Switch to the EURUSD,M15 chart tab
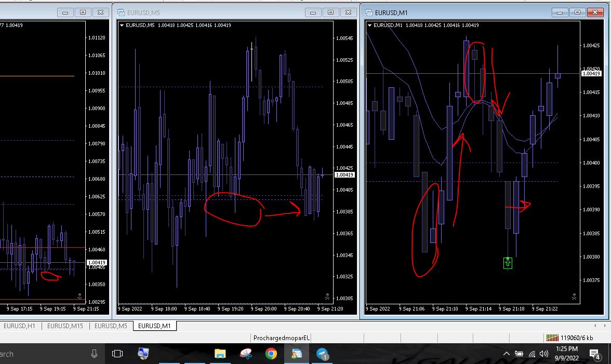Image resolution: width=611 pixels, height=364 pixels. (x=65, y=326)
